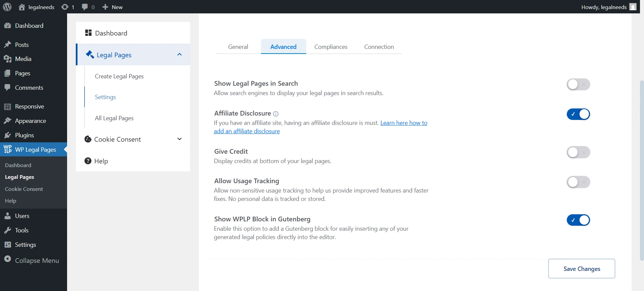Viewport: 644px width, 291px height.
Task: Disable the Affiliate Disclosure toggle
Action: [578, 114]
